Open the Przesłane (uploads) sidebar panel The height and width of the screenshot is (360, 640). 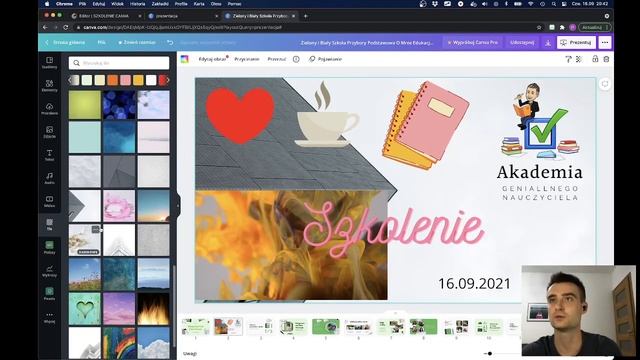coord(49,109)
